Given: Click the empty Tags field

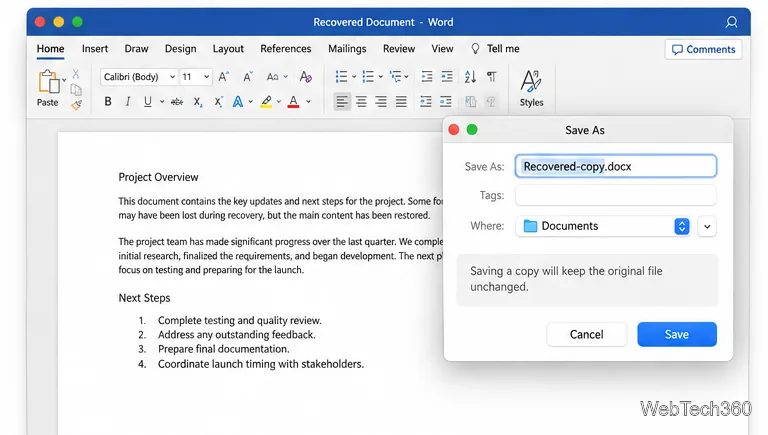Looking at the screenshot, I should (616, 195).
